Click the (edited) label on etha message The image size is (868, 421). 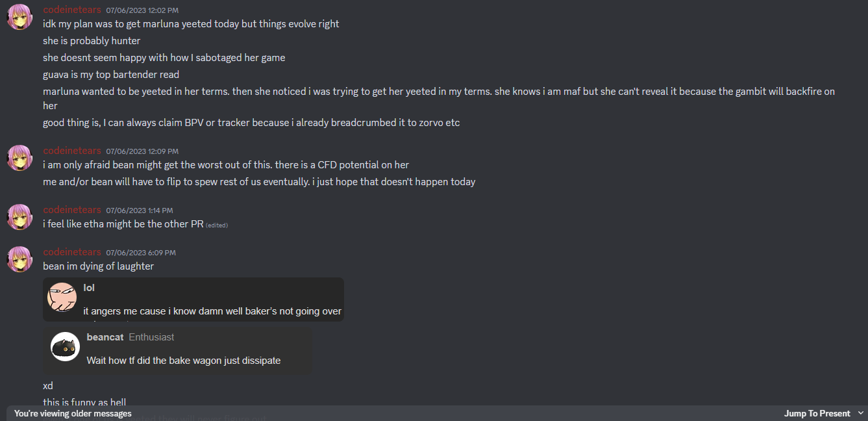pyautogui.click(x=217, y=225)
